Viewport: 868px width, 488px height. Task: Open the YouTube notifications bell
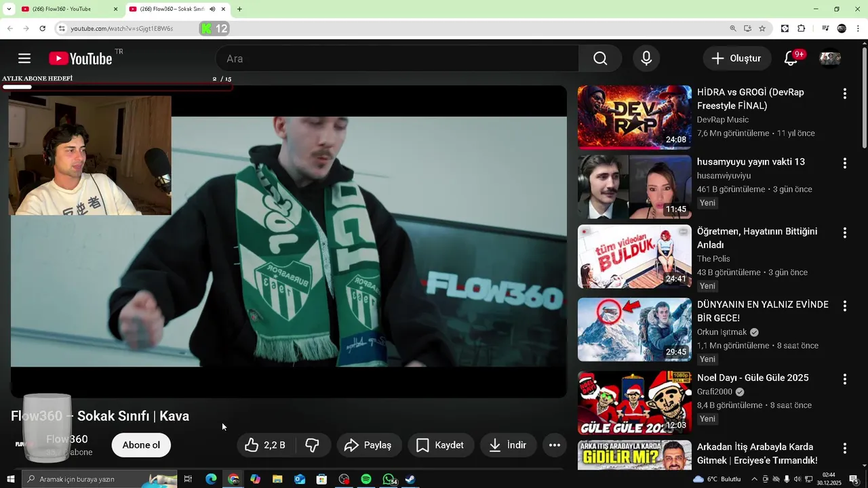pos(791,58)
